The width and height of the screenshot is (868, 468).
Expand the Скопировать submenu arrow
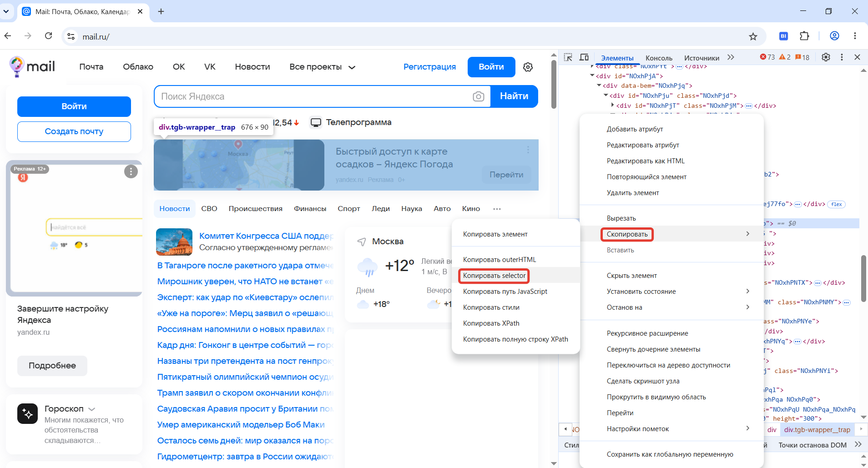coord(747,234)
